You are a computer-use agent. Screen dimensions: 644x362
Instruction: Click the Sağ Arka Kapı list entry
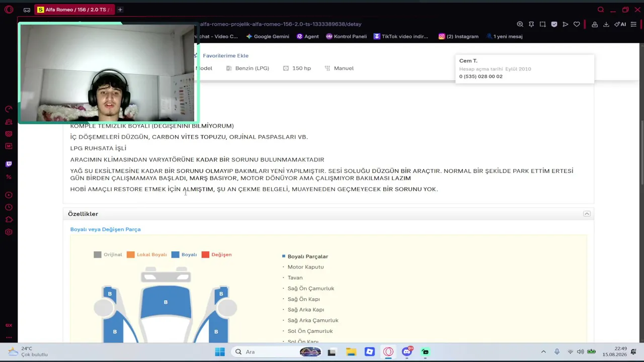tap(305, 310)
